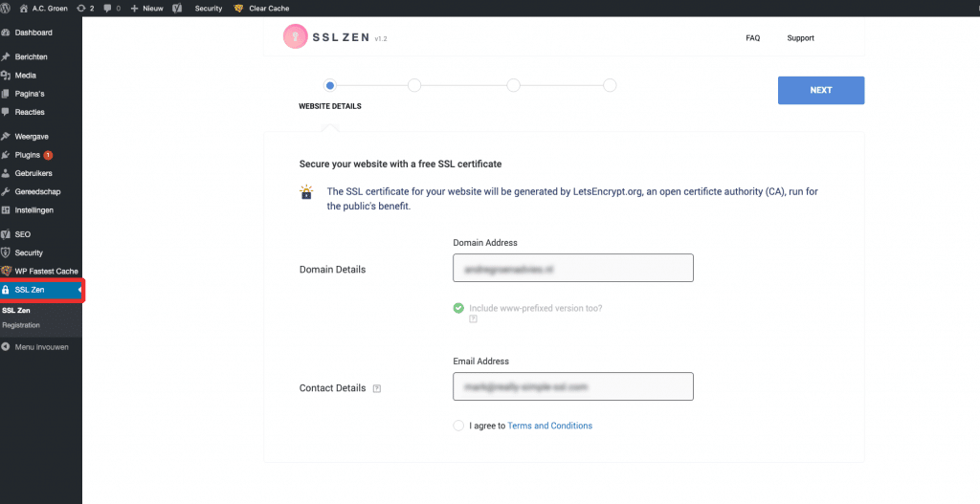Image resolution: width=980 pixels, height=504 pixels.
Task: Open the FAQ link
Action: pos(752,38)
